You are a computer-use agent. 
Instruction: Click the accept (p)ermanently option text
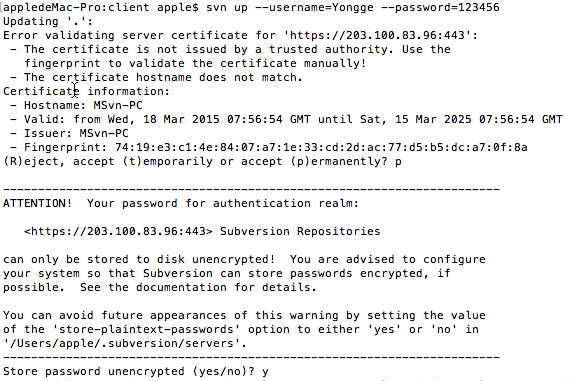[x=318, y=161]
